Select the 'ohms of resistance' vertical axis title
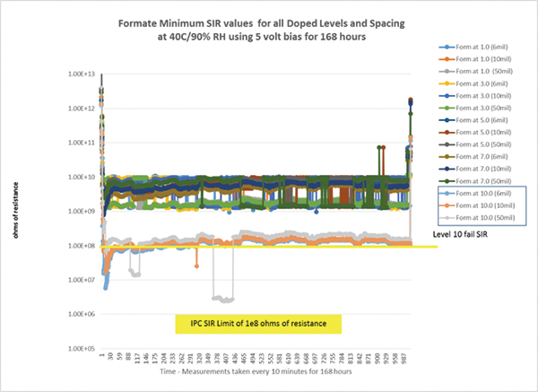 [x=16, y=210]
